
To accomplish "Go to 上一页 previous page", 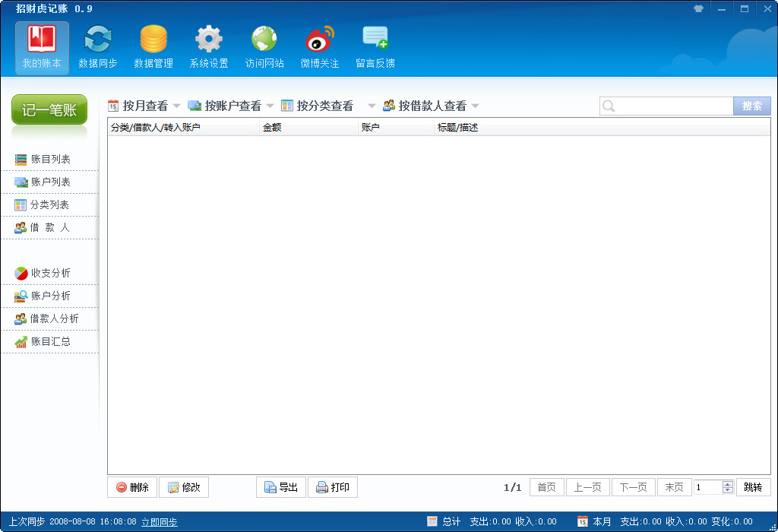I will [588, 487].
